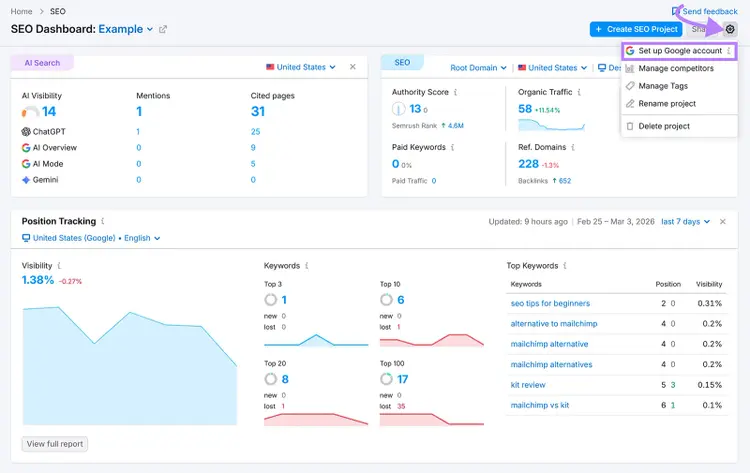Open Cited pages value 31

pyautogui.click(x=258, y=111)
